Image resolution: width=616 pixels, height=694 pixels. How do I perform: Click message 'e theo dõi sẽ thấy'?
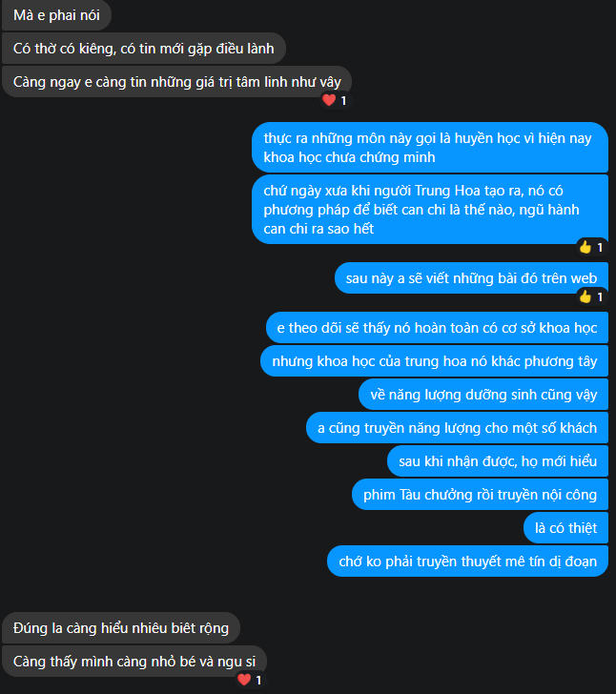click(437, 328)
